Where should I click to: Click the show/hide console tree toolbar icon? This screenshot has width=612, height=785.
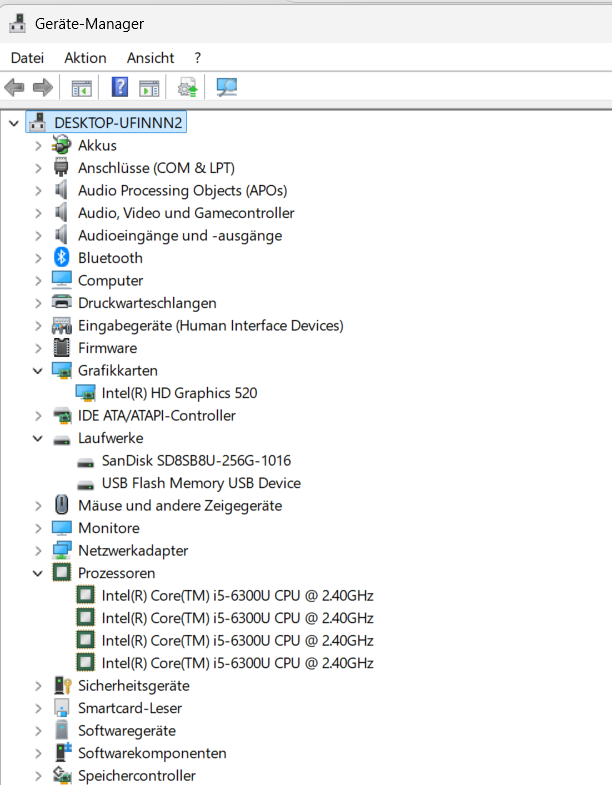pos(81,88)
